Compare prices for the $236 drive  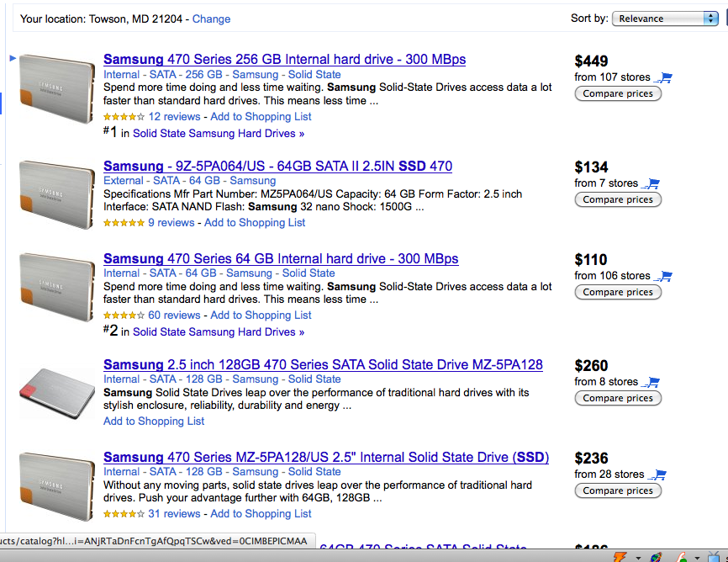618,490
